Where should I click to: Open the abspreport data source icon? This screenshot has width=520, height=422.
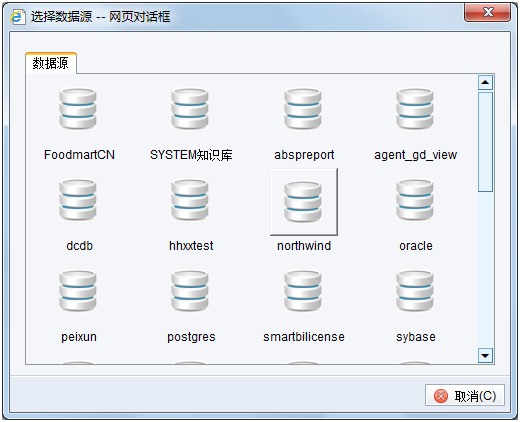tap(303, 109)
